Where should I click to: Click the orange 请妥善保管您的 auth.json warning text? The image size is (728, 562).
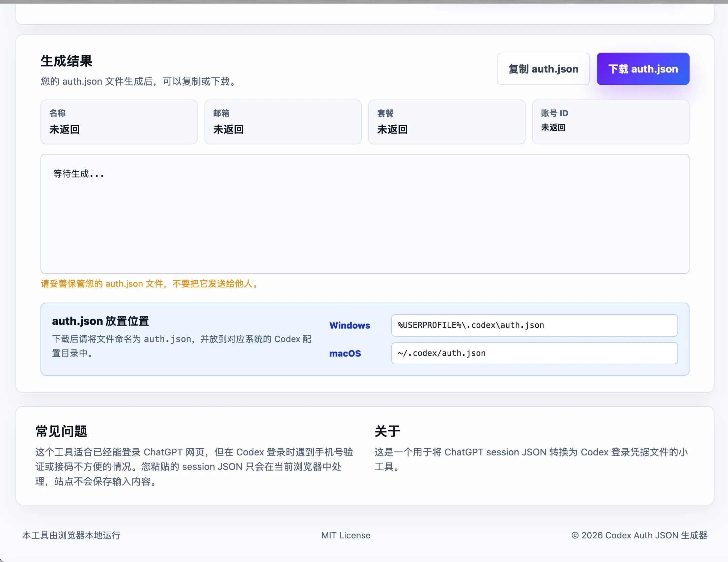[150, 284]
